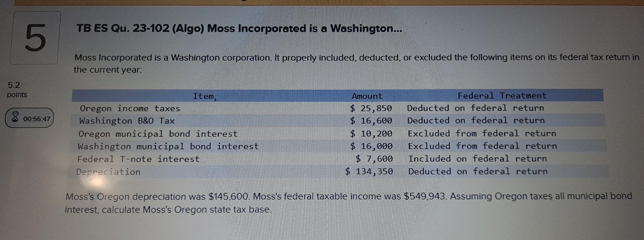Select the countdown timer 00:56:47
This screenshot has height=240, width=644.
pos(37,118)
